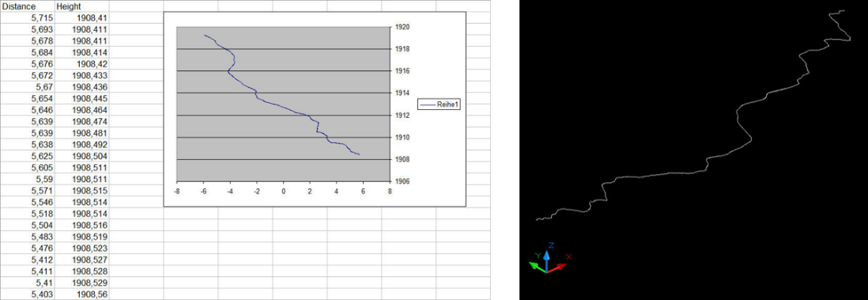
Task: Select the cell containing 5,59
Action: point(28,179)
